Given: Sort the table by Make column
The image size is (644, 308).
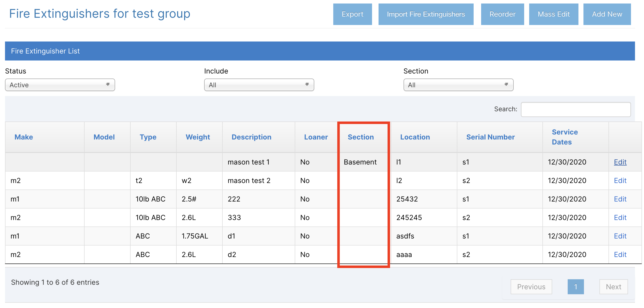Looking at the screenshot, I should pyautogui.click(x=24, y=137).
